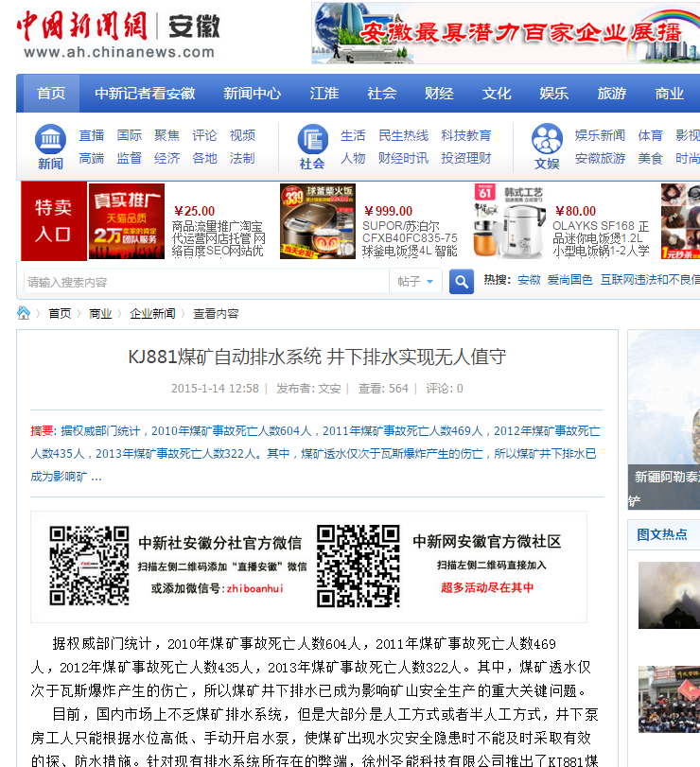
Task: Expand the 帖子 search type dropdown
Action: [x=416, y=282]
